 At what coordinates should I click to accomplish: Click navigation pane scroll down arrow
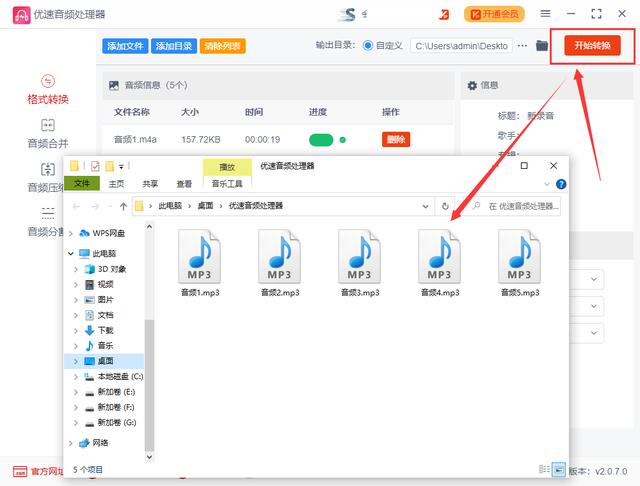click(149, 457)
